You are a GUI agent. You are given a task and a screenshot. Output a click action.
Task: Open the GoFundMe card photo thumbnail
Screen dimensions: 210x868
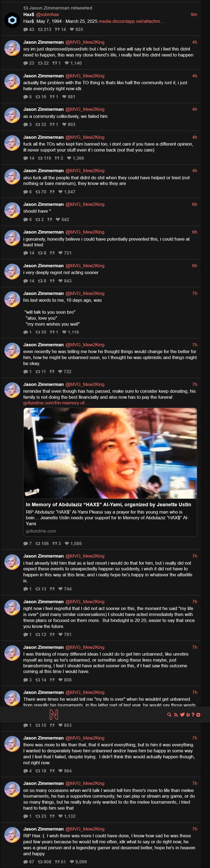click(110, 453)
